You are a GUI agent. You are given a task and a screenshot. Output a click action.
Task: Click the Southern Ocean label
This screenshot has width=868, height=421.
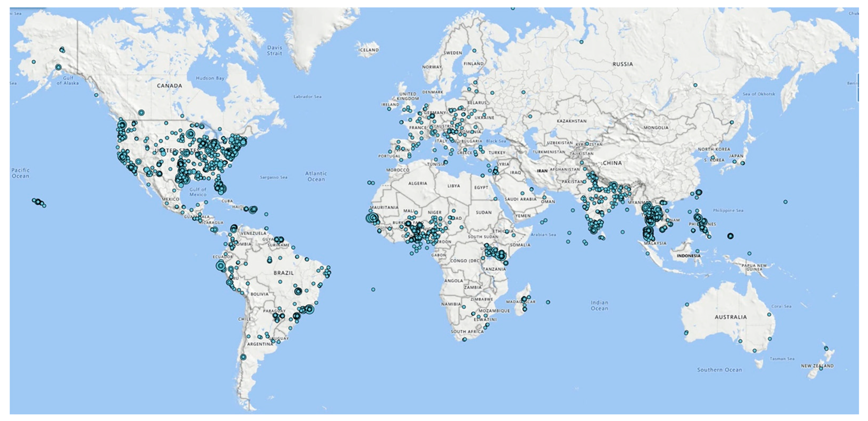[719, 370]
